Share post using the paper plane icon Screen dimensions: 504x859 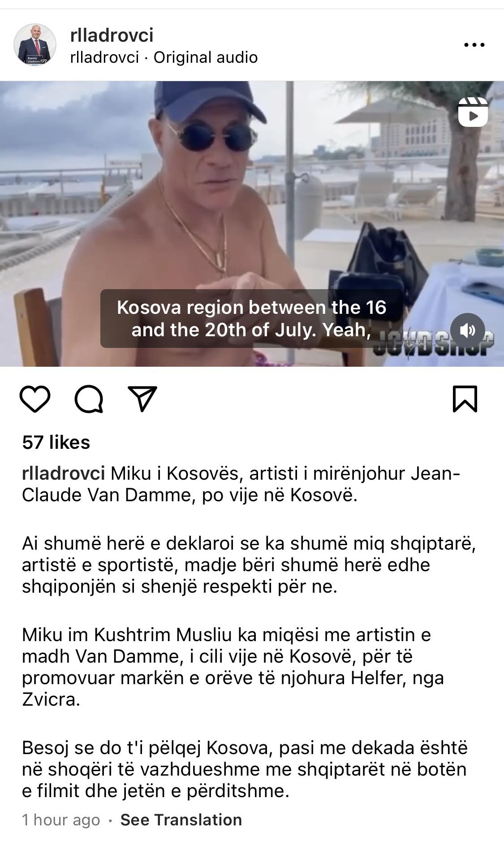[142, 398]
